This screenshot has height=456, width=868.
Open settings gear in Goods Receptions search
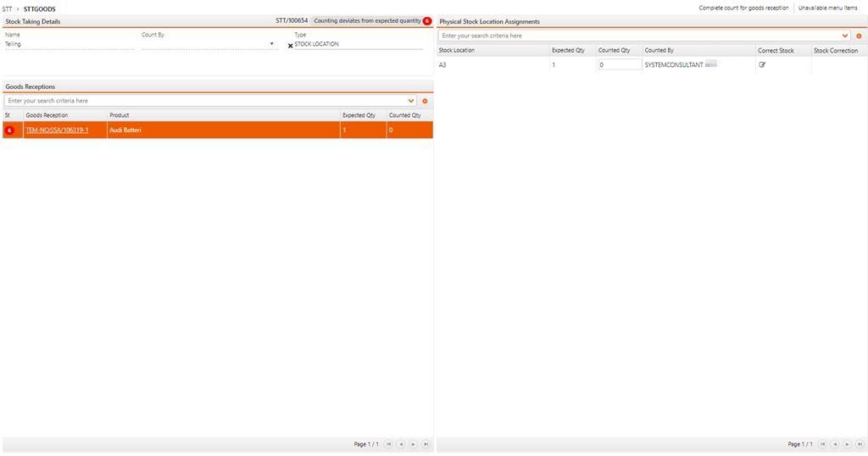(425, 101)
